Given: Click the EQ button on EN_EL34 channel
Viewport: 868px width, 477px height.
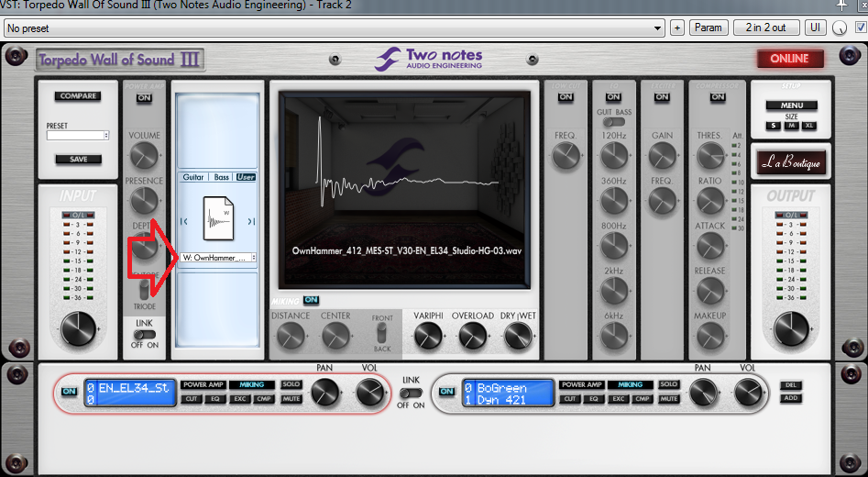Looking at the screenshot, I should point(214,399).
